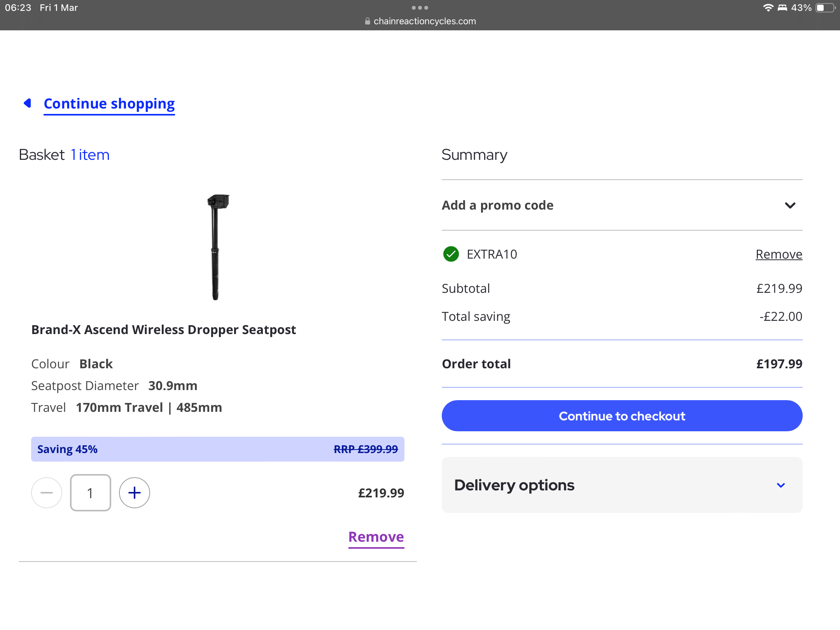
Task: Click the green EXTRA10 applied checkmark
Action: coord(451,254)
